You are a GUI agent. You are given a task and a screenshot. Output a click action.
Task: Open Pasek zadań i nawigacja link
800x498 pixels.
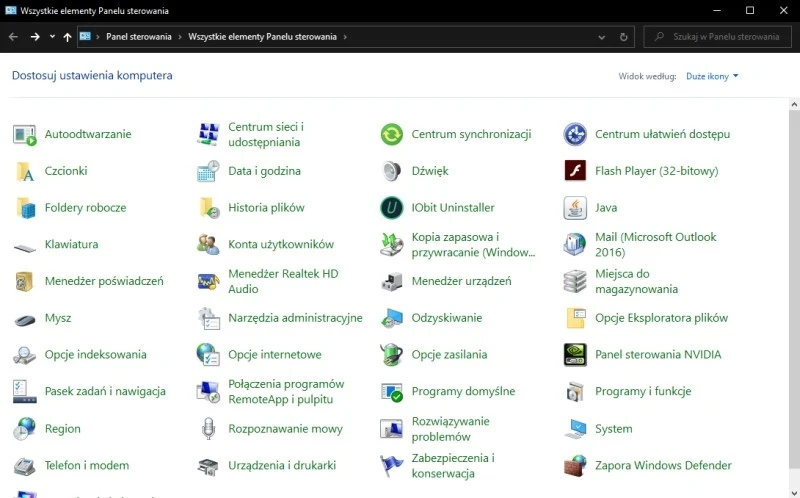coord(105,391)
